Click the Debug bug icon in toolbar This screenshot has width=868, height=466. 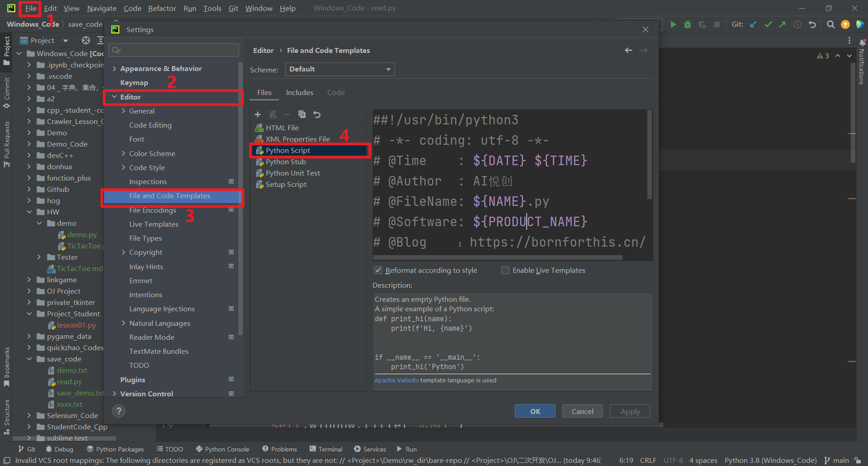(688, 24)
